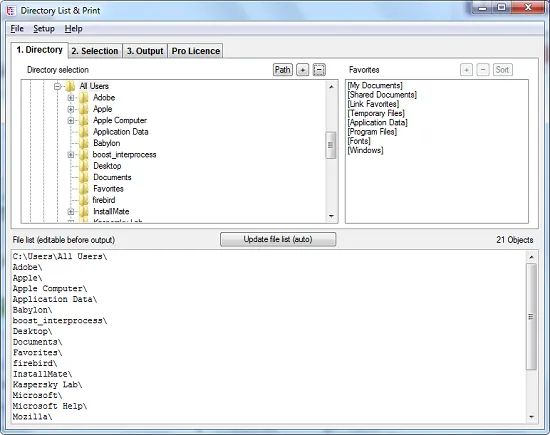
Task: Select [Fonts] favorite
Action: (x=359, y=141)
